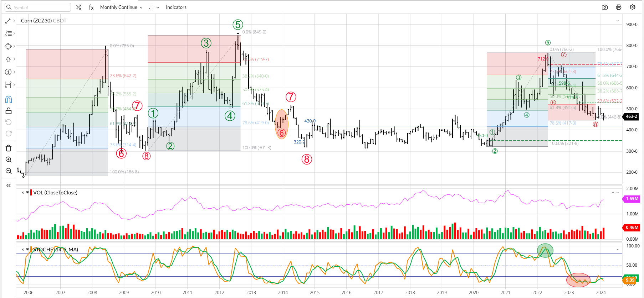
Task: Open chart settings gear icon
Action: point(633,7)
